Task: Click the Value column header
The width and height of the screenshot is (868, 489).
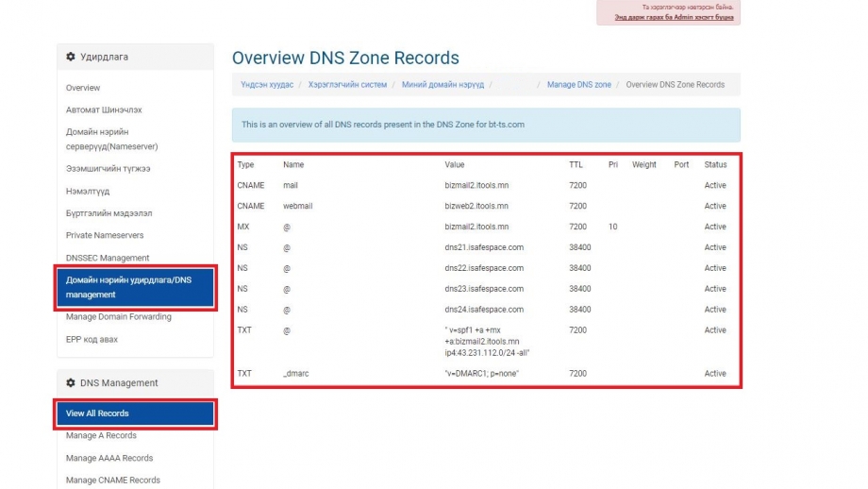Action: pyautogui.click(x=455, y=164)
